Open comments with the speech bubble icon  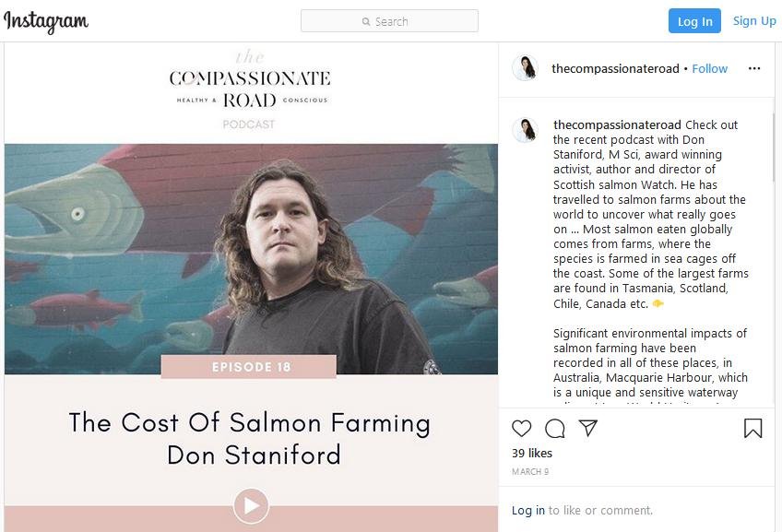pos(554,428)
